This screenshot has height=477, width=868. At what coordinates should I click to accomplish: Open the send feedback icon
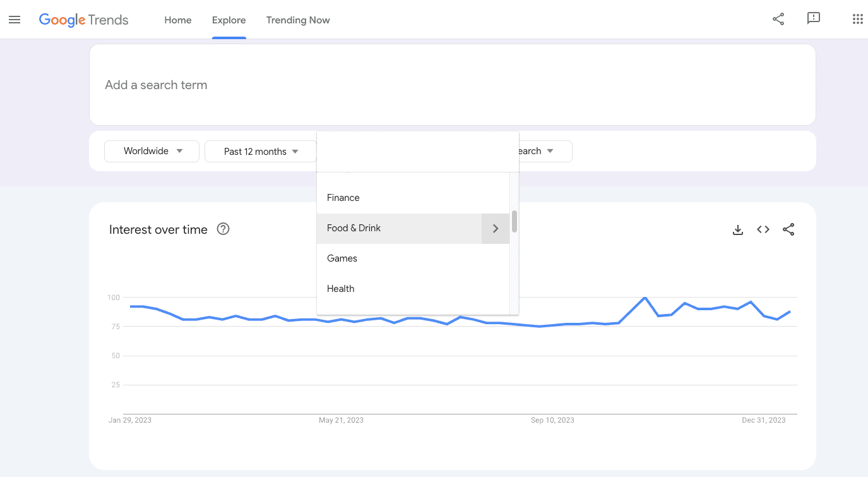814,19
